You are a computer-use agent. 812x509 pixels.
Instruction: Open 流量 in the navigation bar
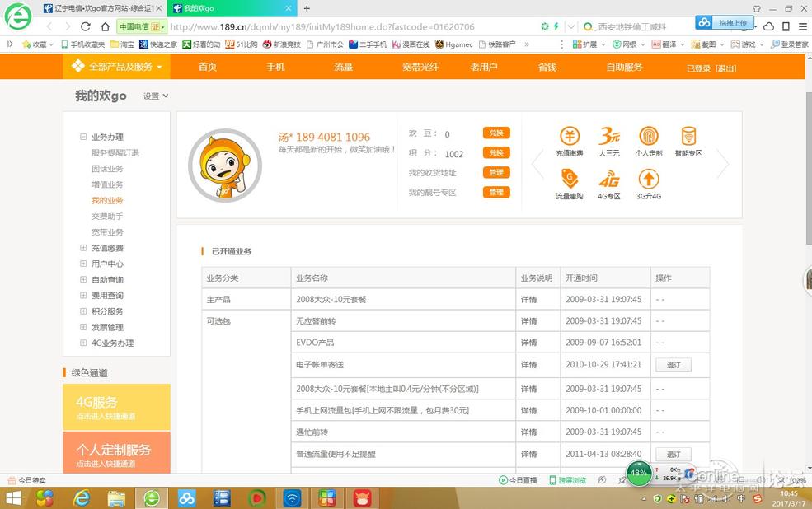(x=343, y=67)
